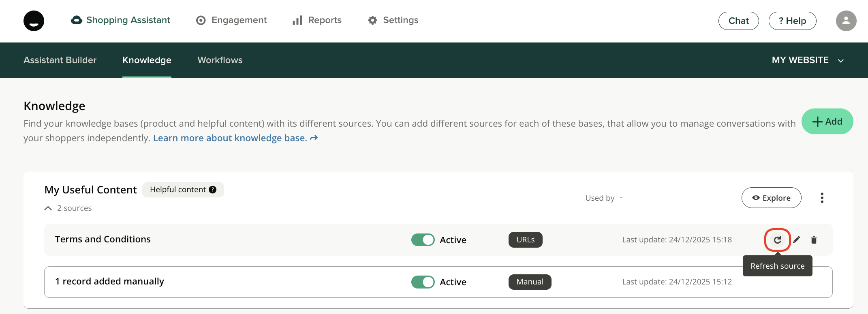
Task: Select the 1 record added manually row
Action: click(109, 282)
